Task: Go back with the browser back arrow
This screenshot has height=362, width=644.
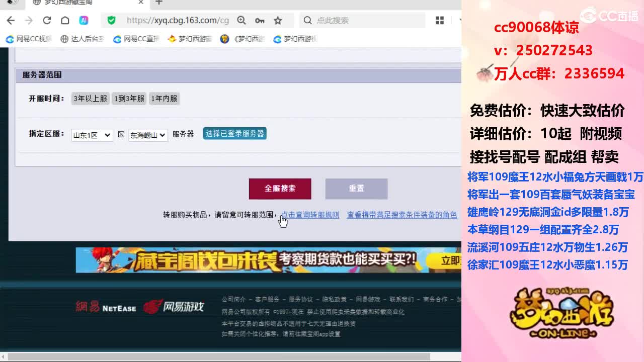Action: [11, 21]
